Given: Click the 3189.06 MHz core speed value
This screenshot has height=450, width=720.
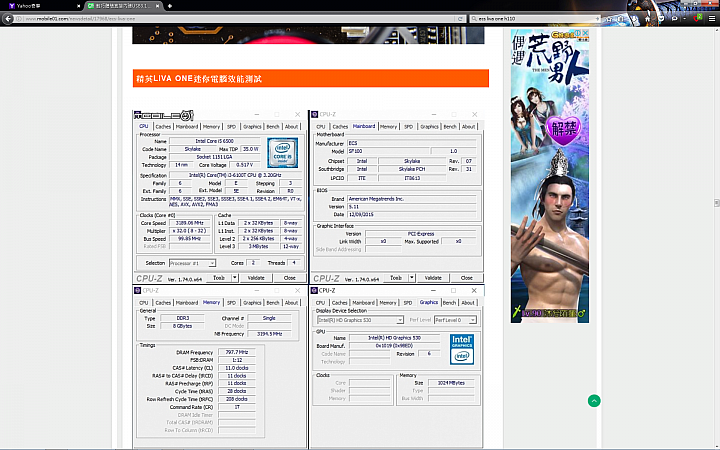Looking at the screenshot, I should point(190,223).
